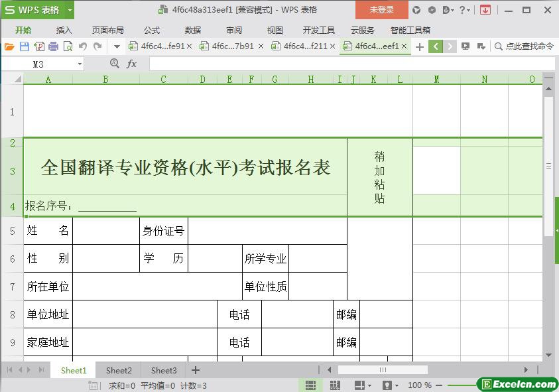Open the fx insert function dialog
Image resolution: width=559 pixels, height=392 pixels.
click(131, 64)
